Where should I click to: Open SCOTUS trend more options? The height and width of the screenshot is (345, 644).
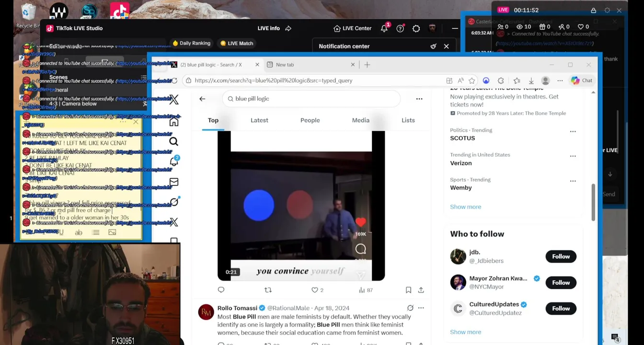[573, 131]
